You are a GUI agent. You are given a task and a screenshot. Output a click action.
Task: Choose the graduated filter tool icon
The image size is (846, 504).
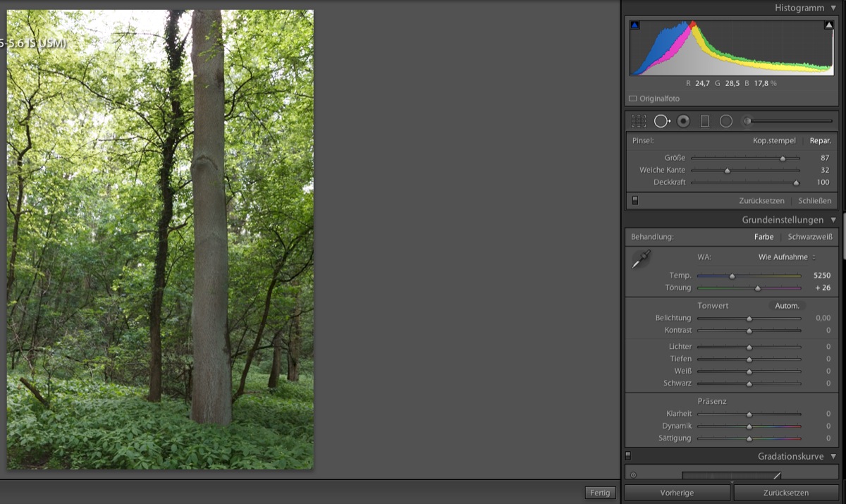(x=704, y=121)
